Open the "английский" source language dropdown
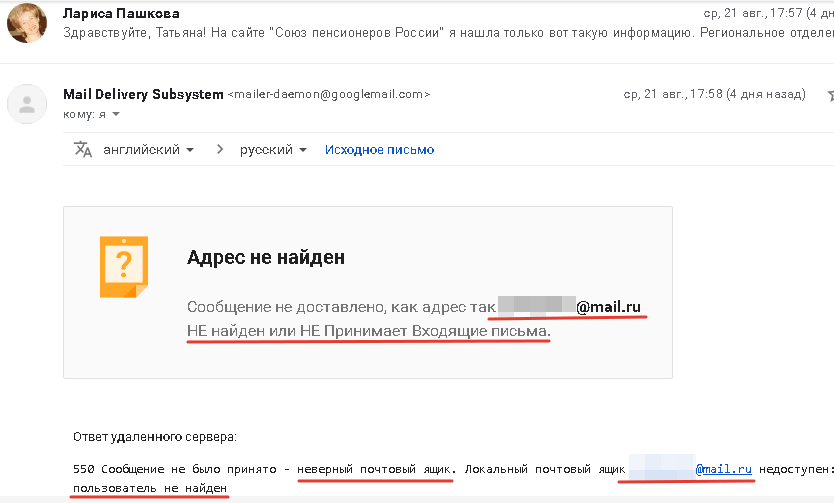 tap(148, 150)
